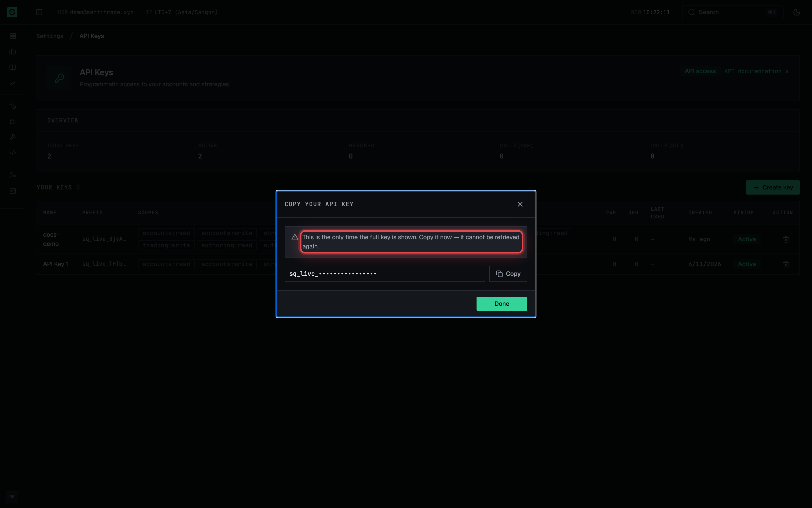Click the SCOPES column header
Image resolution: width=812 pixels, height=508 pixels.
pos(148,213)
